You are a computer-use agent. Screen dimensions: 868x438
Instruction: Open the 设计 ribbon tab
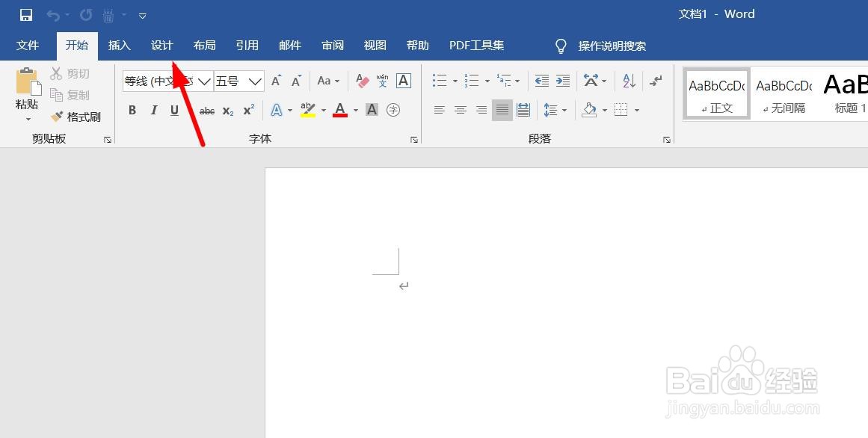tap(161, 46)
